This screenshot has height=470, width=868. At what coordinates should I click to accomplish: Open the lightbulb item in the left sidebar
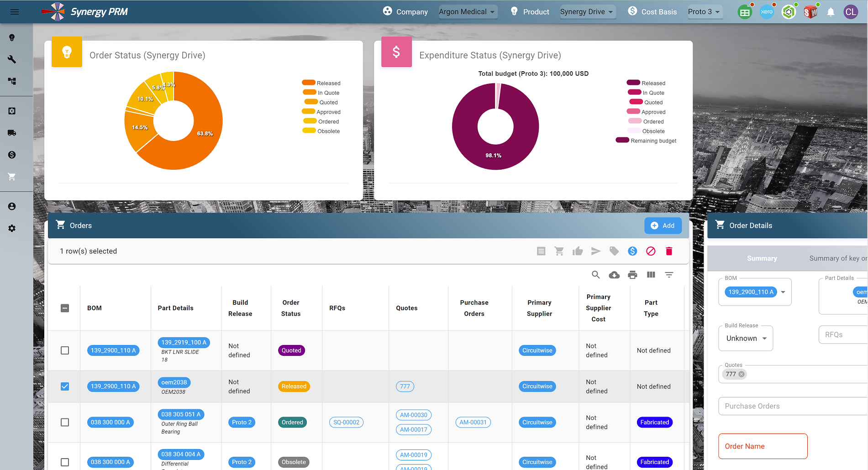click(12, 37)
